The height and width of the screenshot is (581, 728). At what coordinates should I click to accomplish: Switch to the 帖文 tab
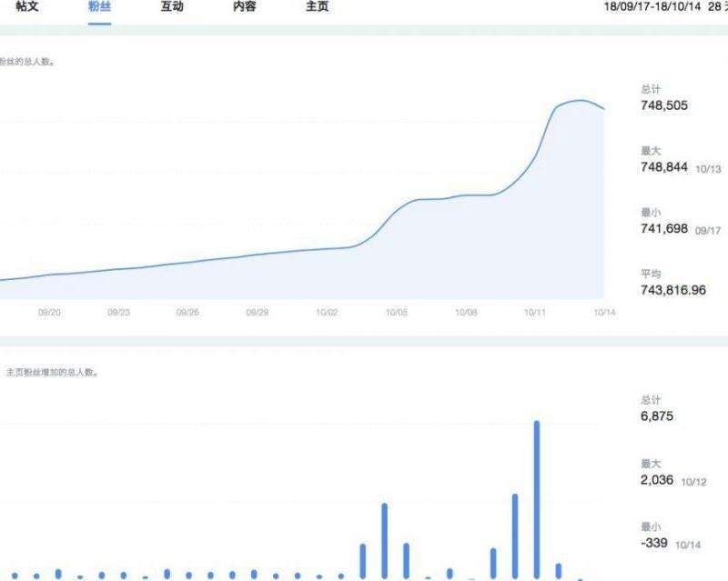pos(27,6)
